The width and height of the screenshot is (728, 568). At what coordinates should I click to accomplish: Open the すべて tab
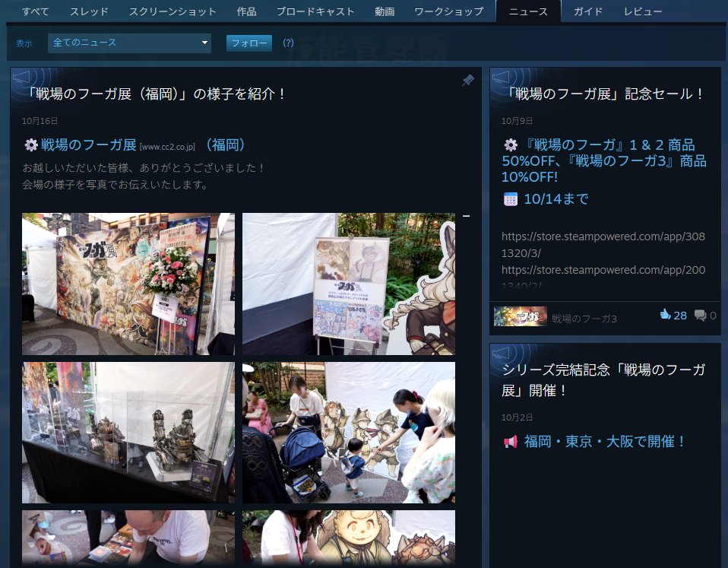coord(35,11)
